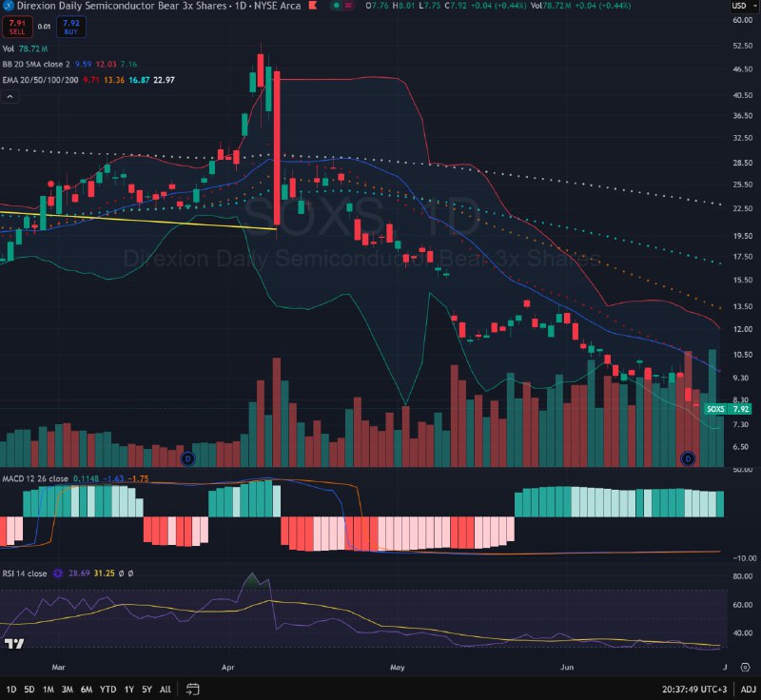Select the 1M time range
This screenshot has width=761, height=700.
[x=49, y=690]
